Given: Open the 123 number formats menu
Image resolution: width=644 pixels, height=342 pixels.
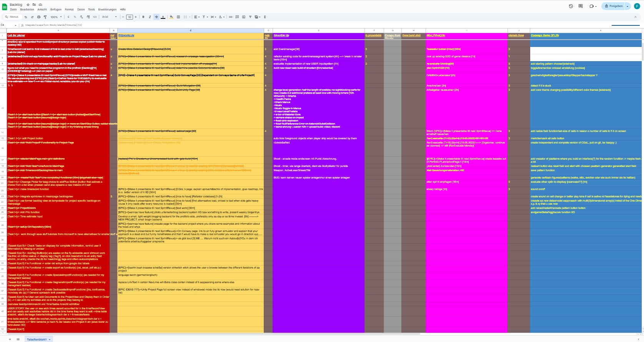Looking at the screenshot, I should click(x=95, y=17).
